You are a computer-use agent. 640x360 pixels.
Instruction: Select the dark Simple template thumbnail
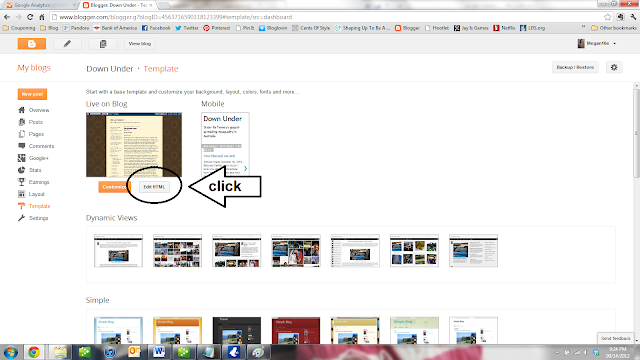(x=237, y=330)
